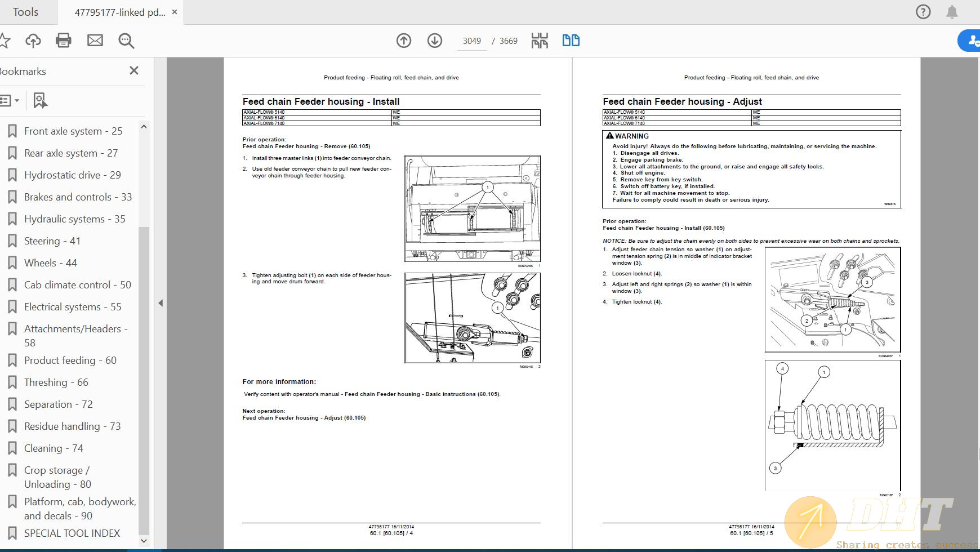Click bookmark icon beside Front axle system

12,131
